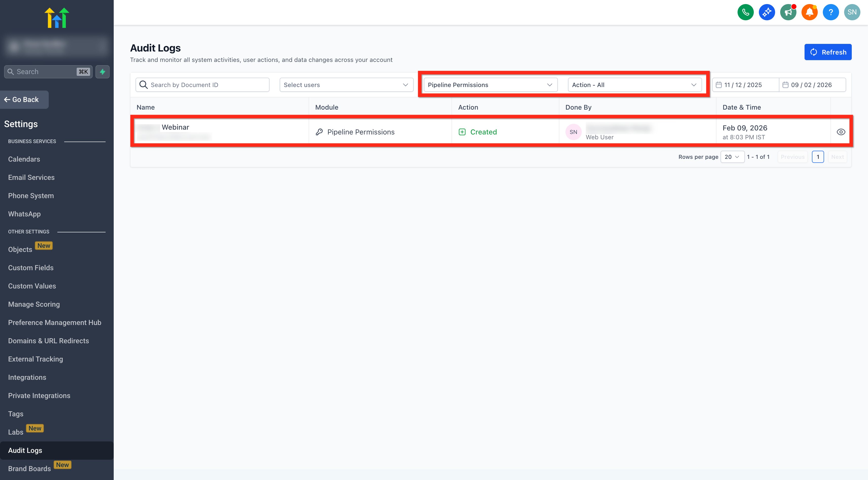Click the logo in the sidebar
Image resolution: width=868 pixels, height=480 pixels.
pos(57,18)
